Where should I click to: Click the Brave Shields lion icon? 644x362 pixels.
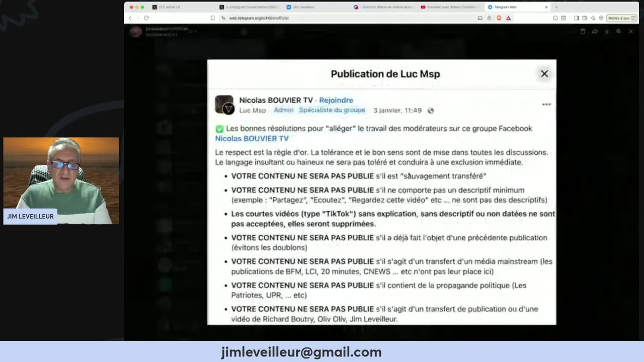(499, 18)
